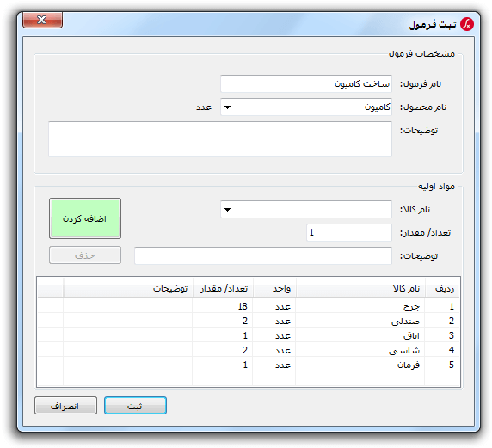Screen dimensions: 492x448
Task: Click the ردیف column header
Action: [442, 288]
